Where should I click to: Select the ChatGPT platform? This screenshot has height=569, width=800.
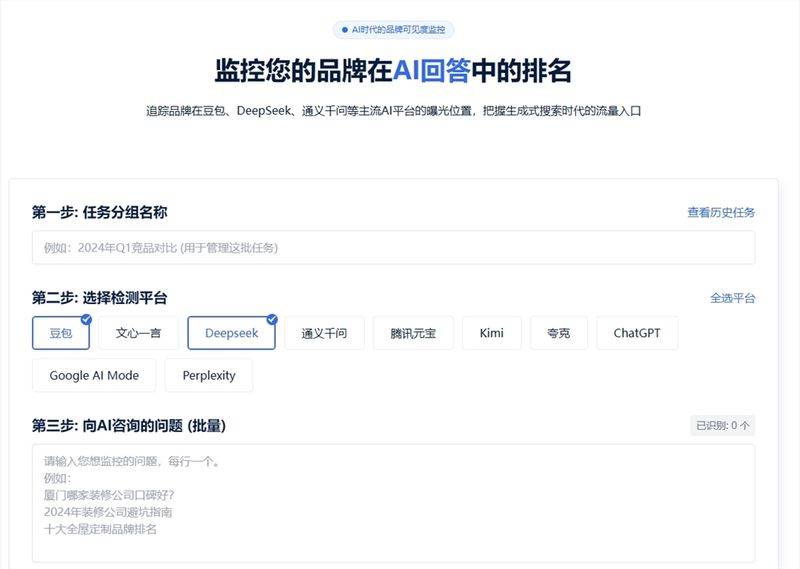637,333
